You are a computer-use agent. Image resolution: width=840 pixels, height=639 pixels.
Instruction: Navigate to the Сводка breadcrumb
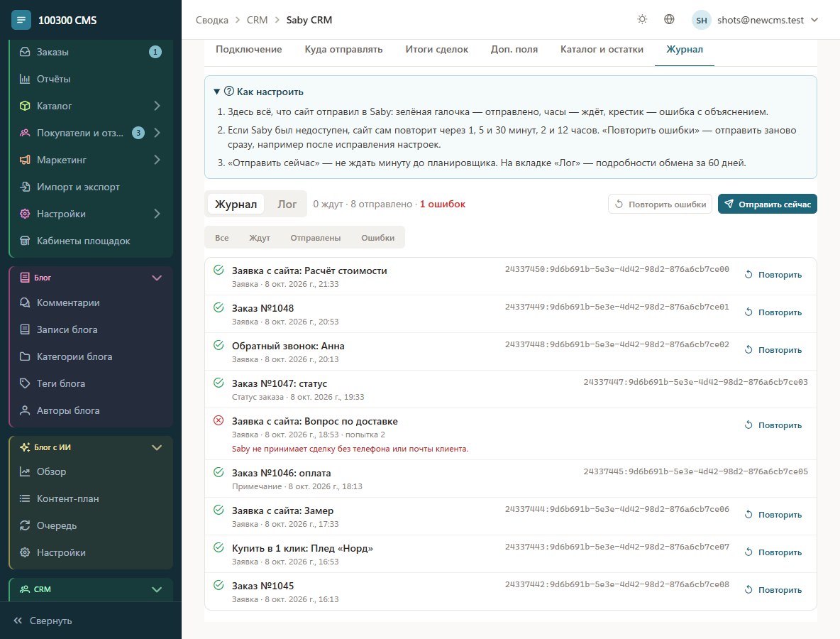tap(211, 20)
